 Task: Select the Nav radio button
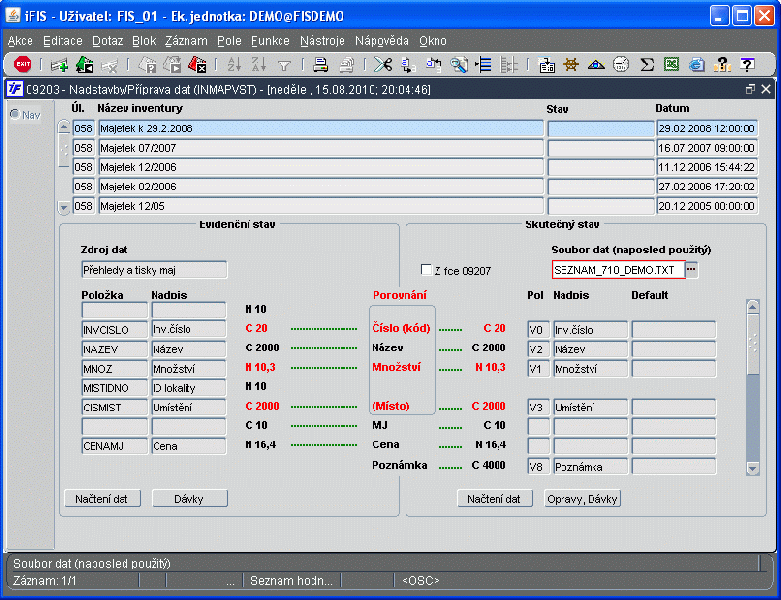(15, 115)
